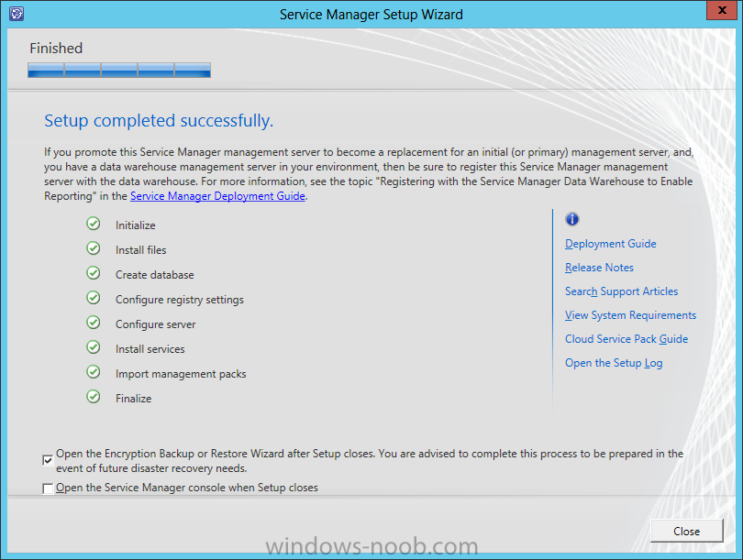Close the wizard with the red X button
Viewport: 743px width, 560px height.
pyautogui.click(x=722, y=10)
